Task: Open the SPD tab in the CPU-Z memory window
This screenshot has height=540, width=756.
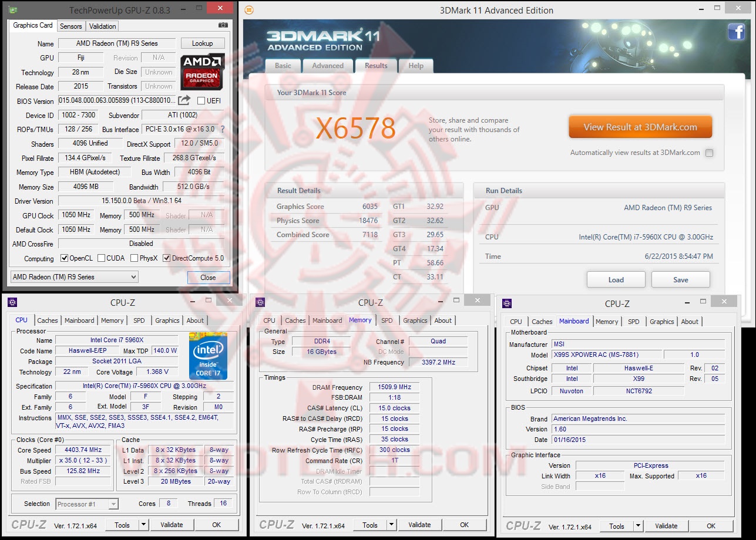Action: [x=387, y=320]
